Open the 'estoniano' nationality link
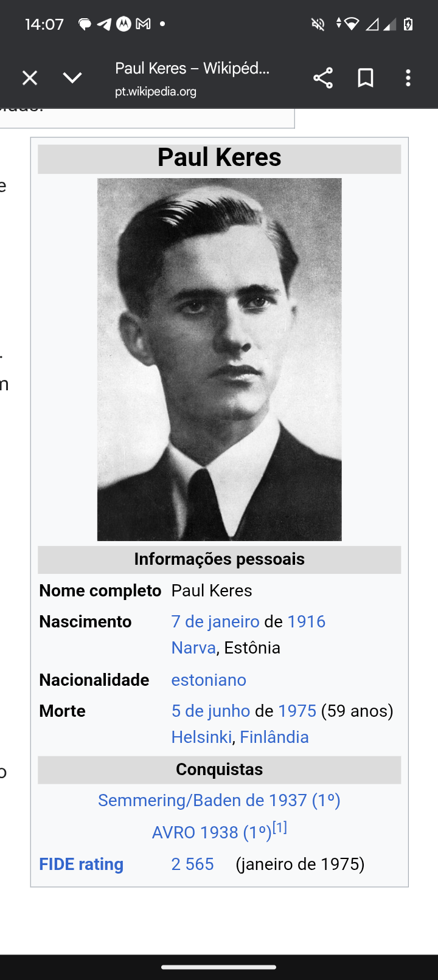 coord(209,680)
